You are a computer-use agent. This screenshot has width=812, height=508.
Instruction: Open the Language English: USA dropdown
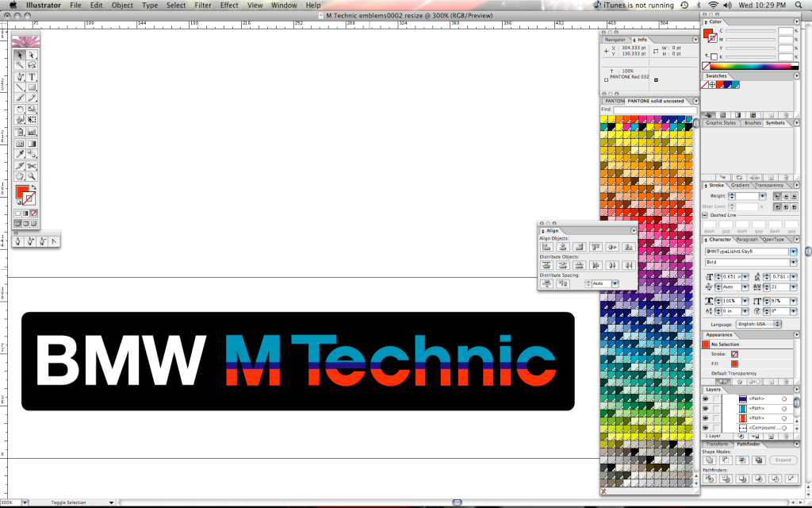point(759,324)
